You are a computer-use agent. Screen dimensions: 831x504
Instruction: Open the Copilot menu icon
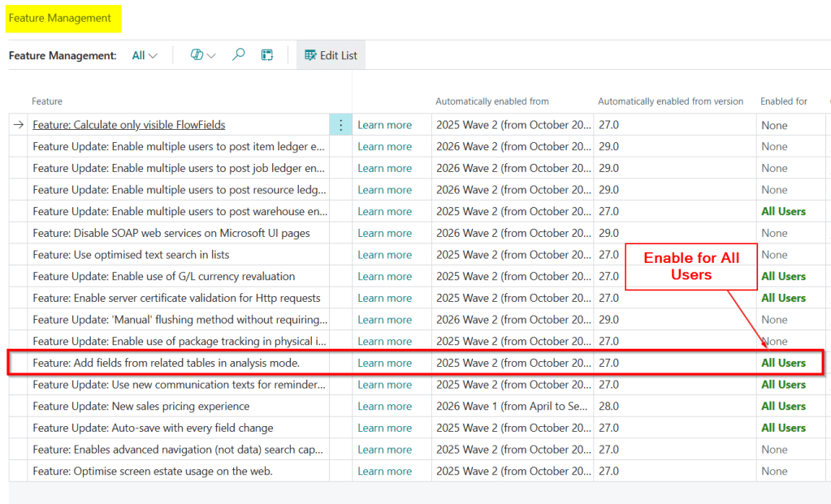coord(202,55)
